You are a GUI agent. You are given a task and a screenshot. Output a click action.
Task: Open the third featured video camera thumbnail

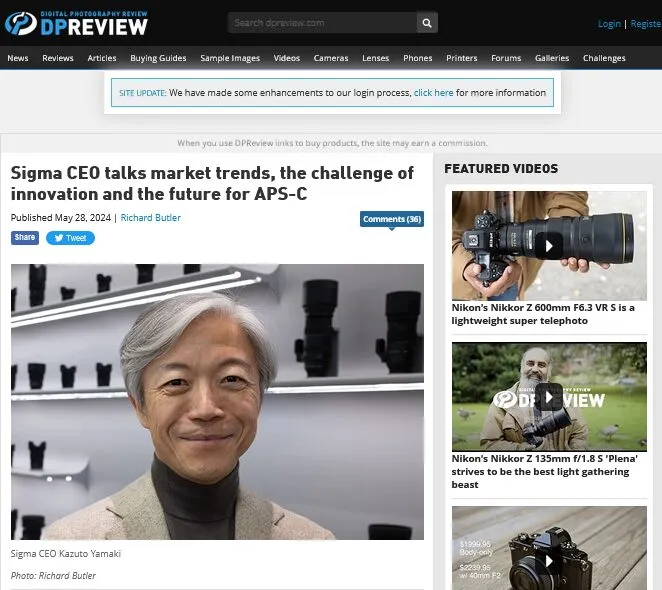coord(548,547)
